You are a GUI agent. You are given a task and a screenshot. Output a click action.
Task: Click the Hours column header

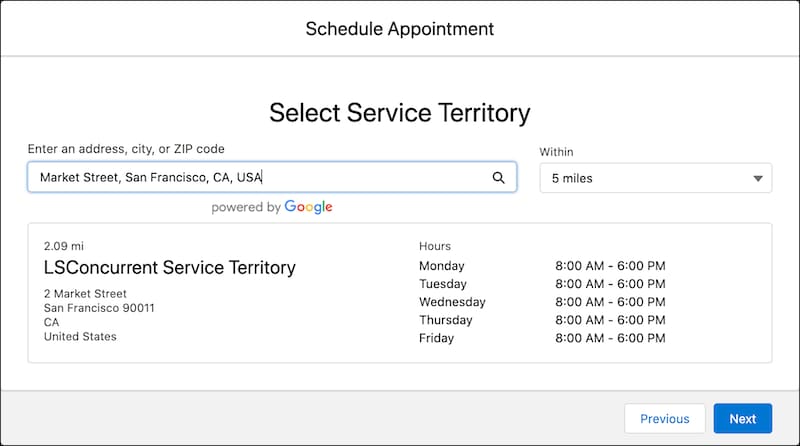(435, 246)
